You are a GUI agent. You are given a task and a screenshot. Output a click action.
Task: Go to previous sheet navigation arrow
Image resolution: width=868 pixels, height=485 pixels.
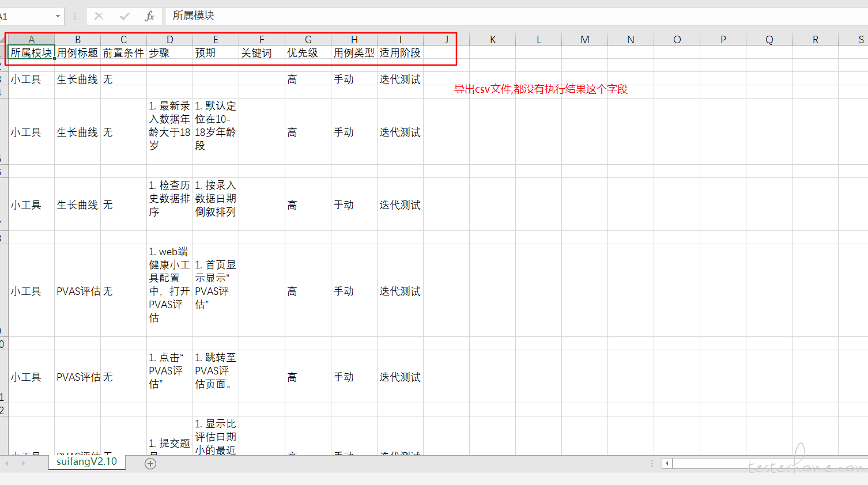point(7,463)
